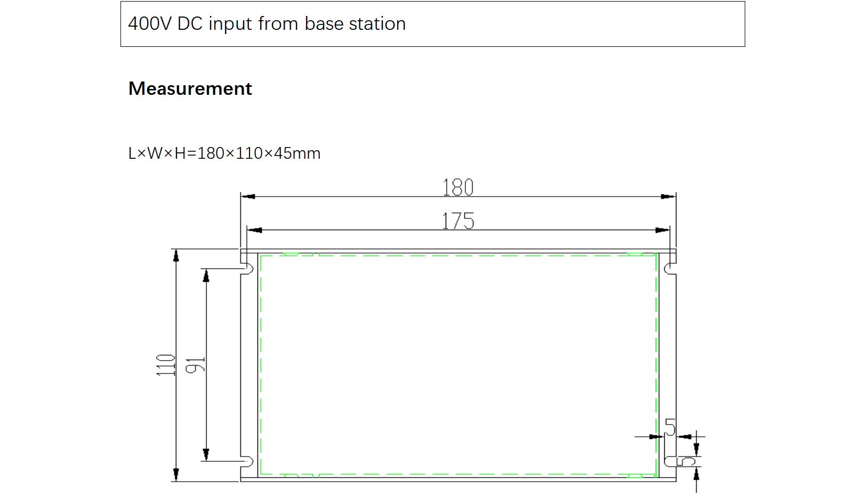Click the 180 dimension label
This screenshot has width=846, height=504.
(458, 188)
